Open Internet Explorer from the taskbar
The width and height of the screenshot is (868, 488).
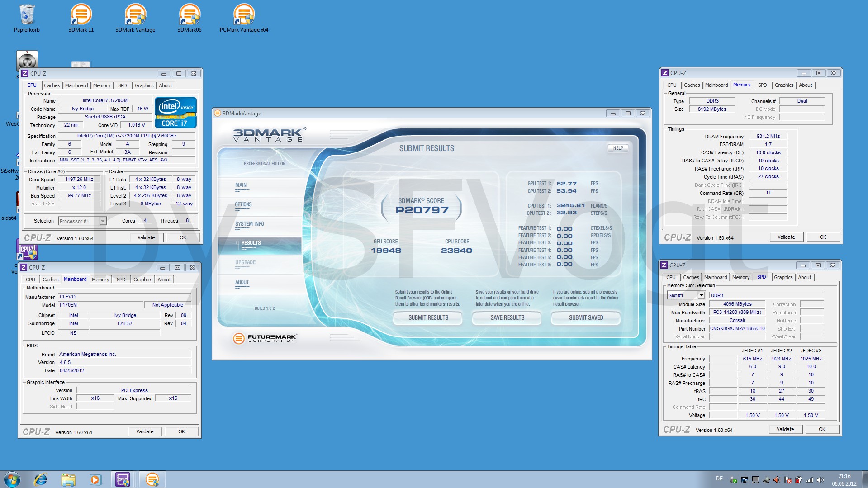tap(41, 479)
